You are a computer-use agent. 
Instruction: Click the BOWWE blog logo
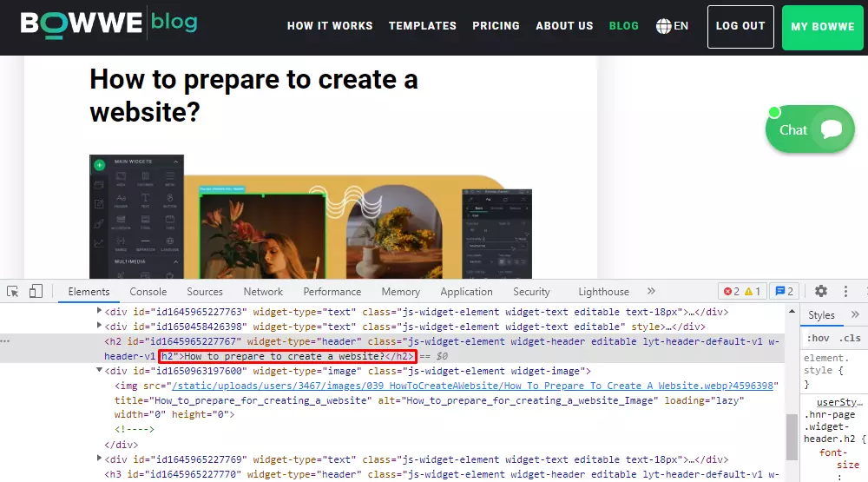pos(108,23)
